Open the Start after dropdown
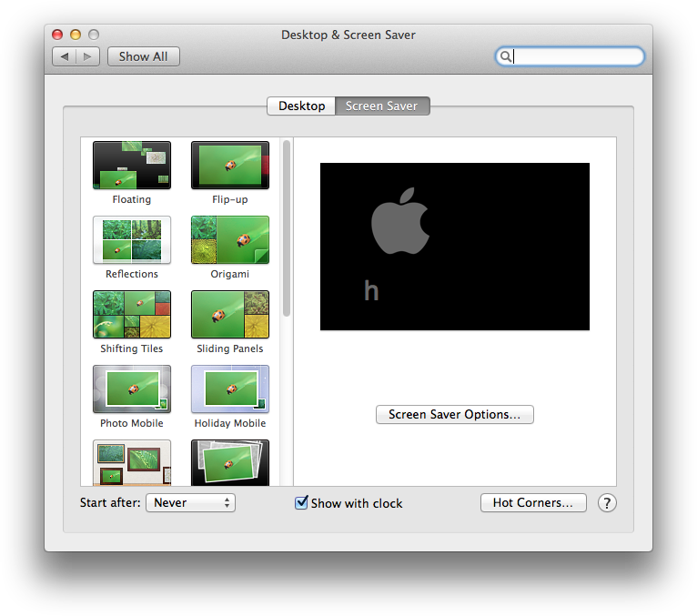Image resolution: width=697 pixels, height=616 pixels. click(191, 503)
